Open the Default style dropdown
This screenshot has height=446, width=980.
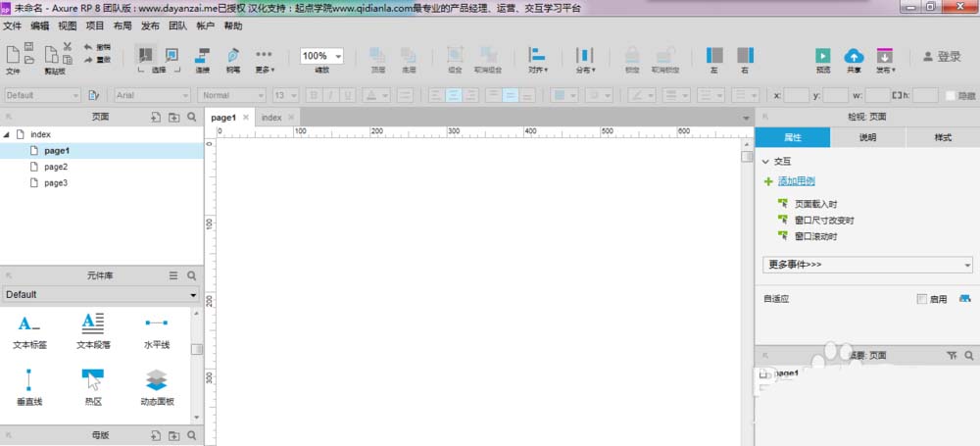pos(43,95)
